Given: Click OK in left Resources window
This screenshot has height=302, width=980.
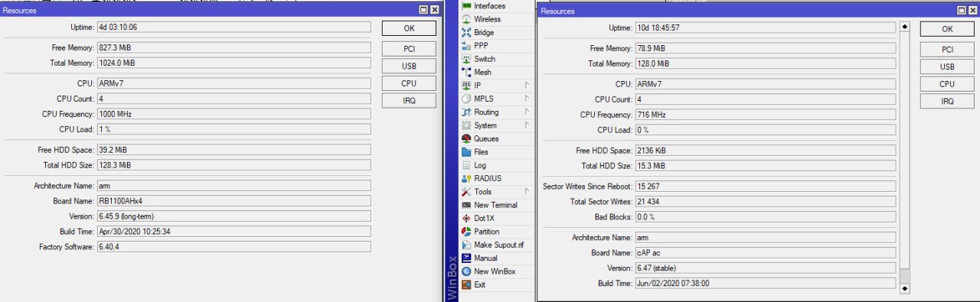Looking at the screenshot, I should coord(409,28).
